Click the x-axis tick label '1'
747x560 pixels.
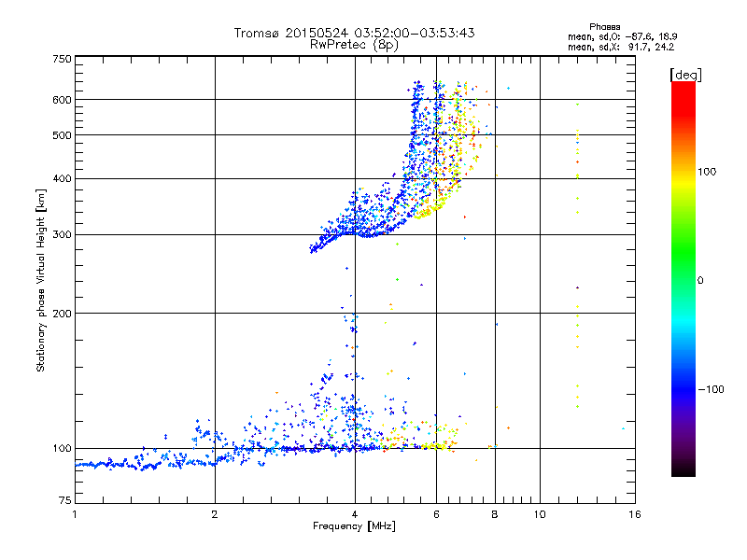coord(75,514)
